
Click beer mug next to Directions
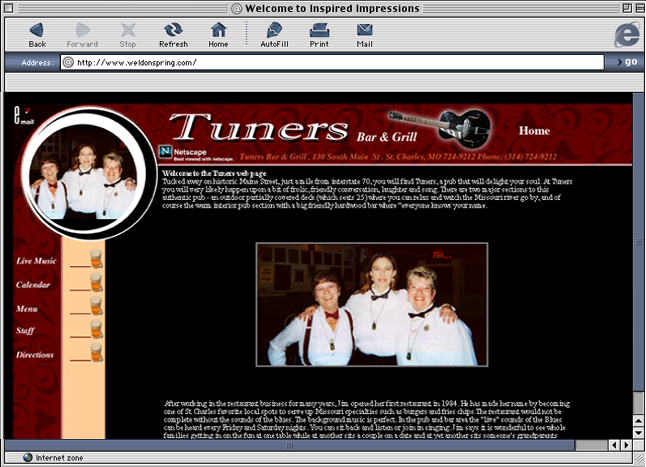[96, 352]
